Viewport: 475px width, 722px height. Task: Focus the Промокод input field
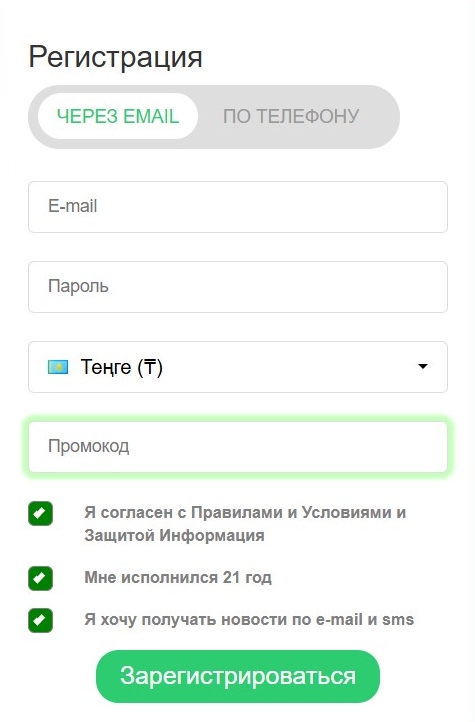pyautogui.click(x=238, y=447)
